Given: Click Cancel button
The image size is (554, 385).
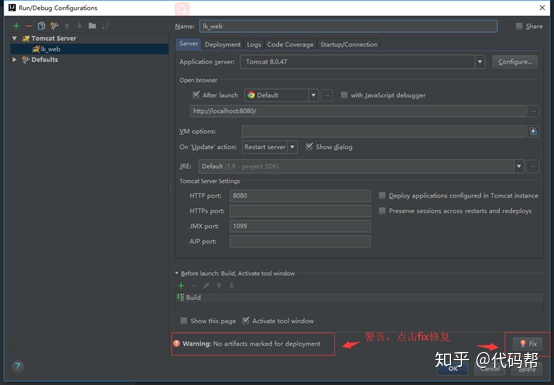Looking at the screenshot, I should [490, 369].
